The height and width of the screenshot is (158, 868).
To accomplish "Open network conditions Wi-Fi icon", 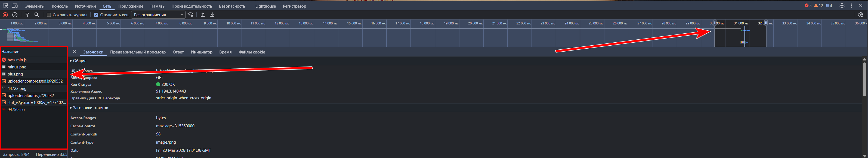I will pyautogui.click(x=191, y=15).
